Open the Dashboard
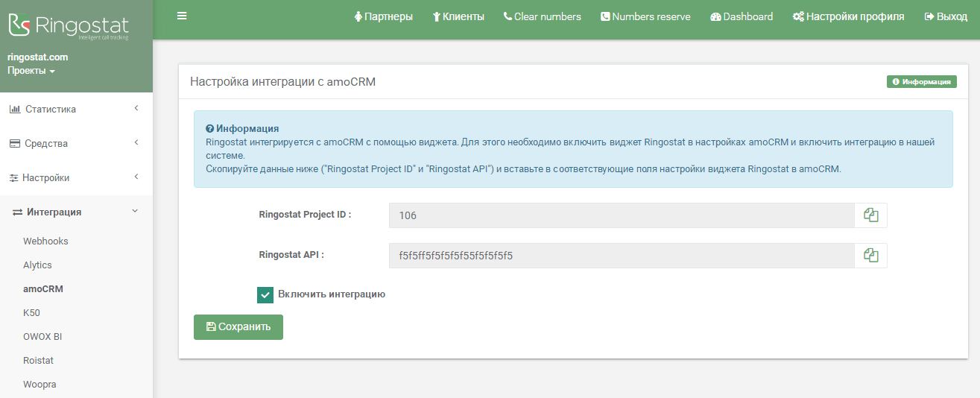 (742, 16)
